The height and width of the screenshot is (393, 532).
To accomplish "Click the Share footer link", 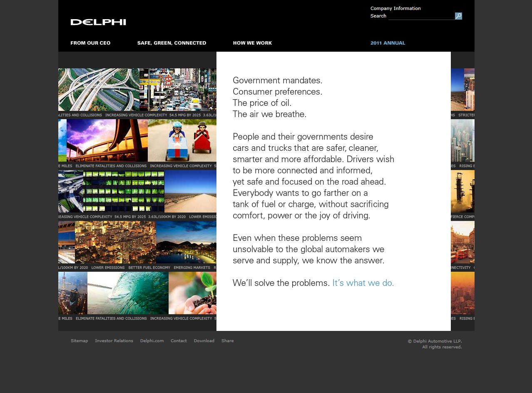I will 227,340.
